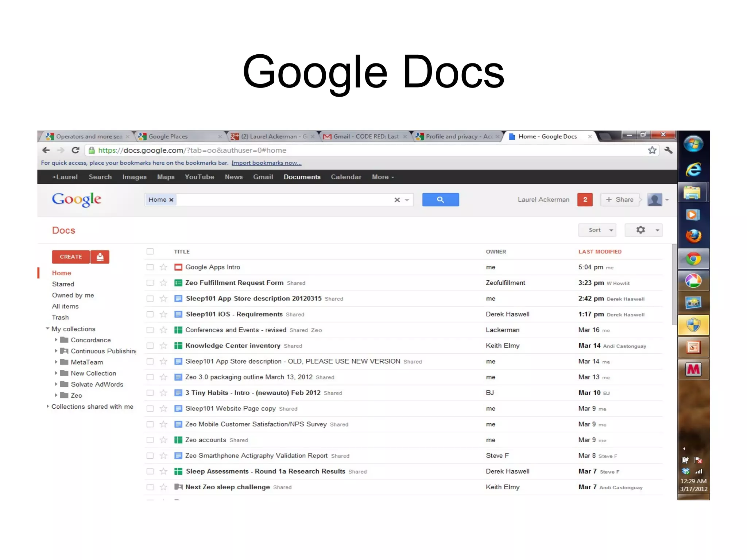Expand the Zeo collection arrow
This screenshot has height=560, width=747.
pyautogui.click(x=56, y=395)
